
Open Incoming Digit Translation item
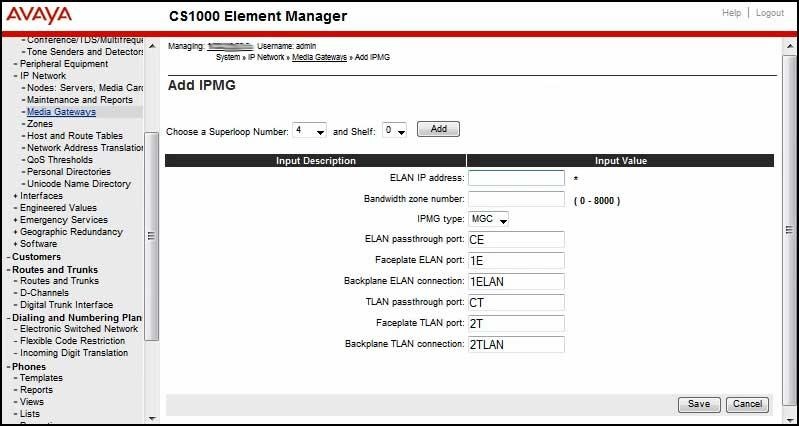pyautogui.click(x=74, y=353)
